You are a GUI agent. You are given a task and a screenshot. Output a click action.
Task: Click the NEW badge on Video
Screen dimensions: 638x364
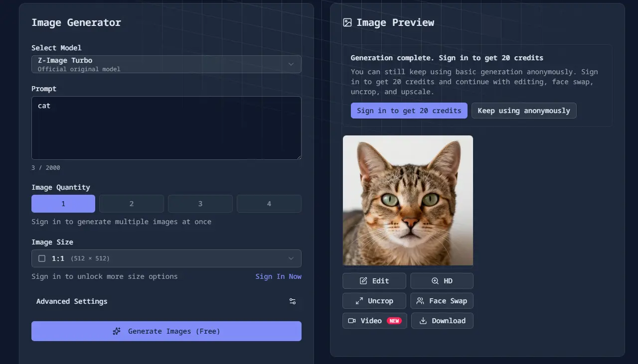pyautogui.click(x=395, y=321)
